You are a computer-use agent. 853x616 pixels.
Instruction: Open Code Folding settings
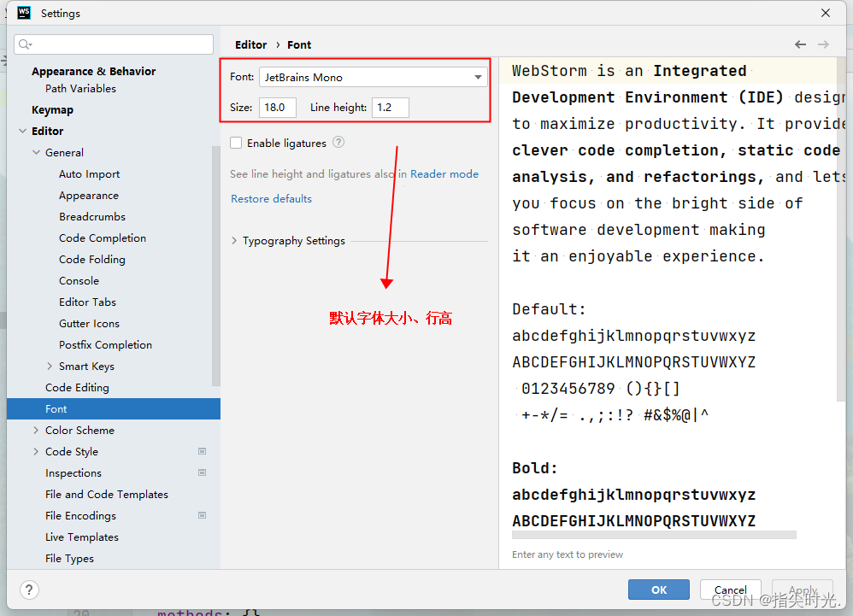pyautogui.click(x=92, y=260)
